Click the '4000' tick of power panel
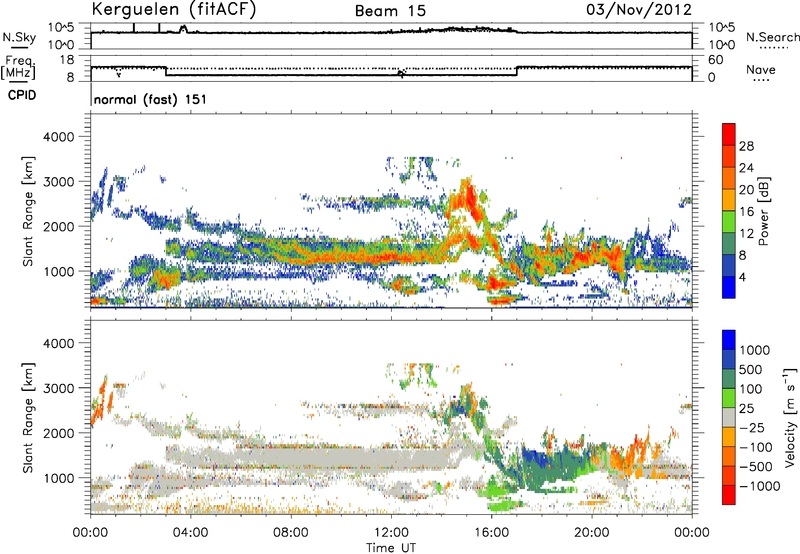Viewport: 800px width, 554px height. pos(59,137)
